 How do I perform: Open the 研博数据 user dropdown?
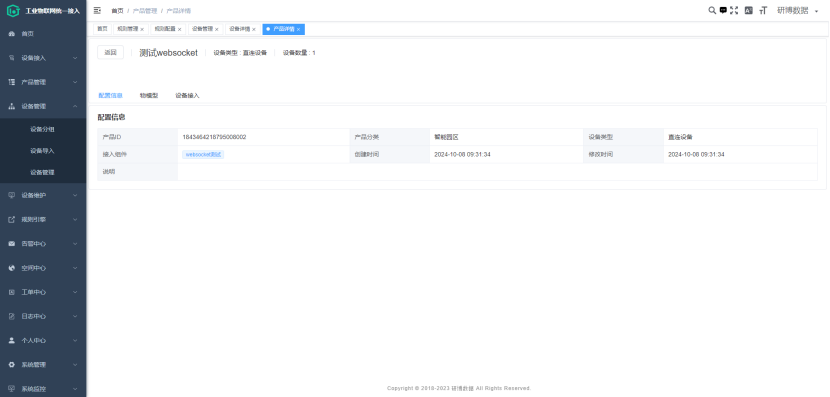pos(797,10)
